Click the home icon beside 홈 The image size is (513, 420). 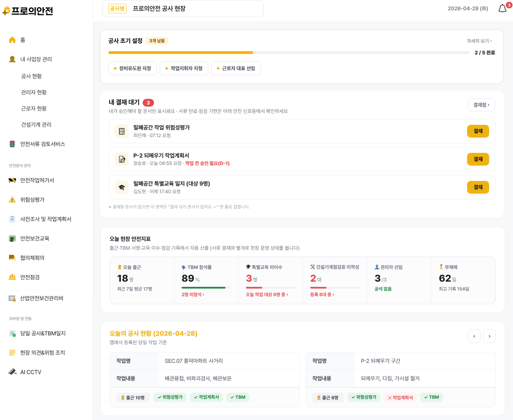(12, 40)
